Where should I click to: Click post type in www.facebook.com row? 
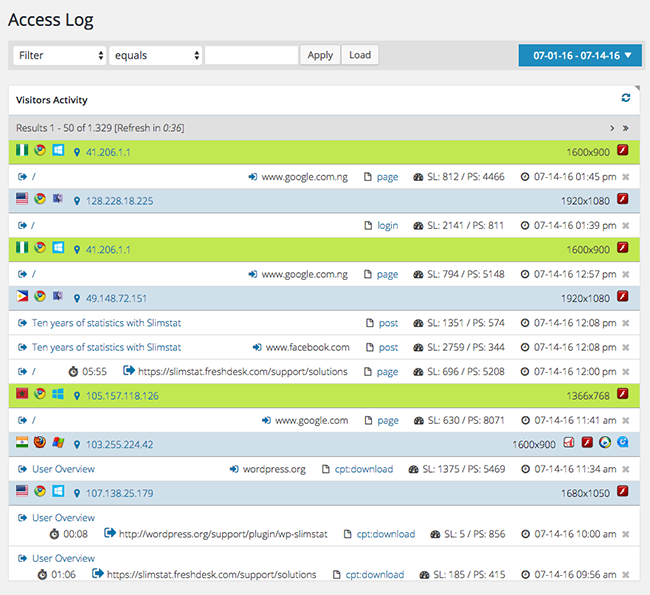(x=388, y=347)
